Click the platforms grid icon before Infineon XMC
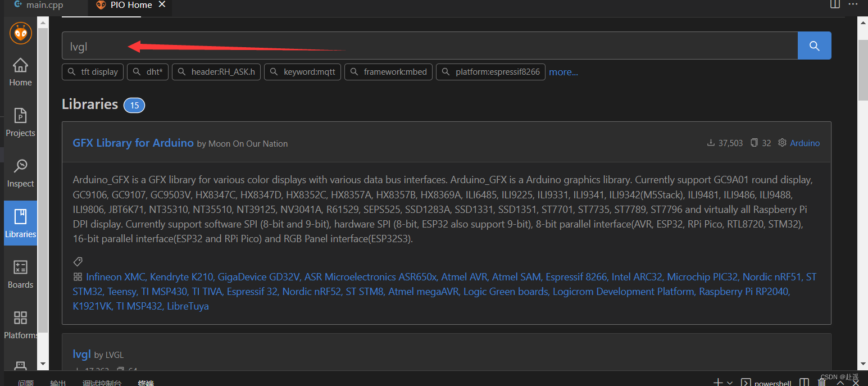 78,277
